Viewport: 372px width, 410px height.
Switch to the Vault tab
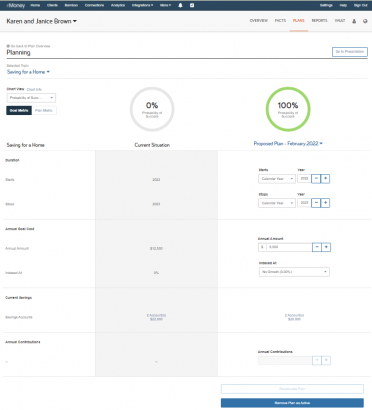[340, 21]
